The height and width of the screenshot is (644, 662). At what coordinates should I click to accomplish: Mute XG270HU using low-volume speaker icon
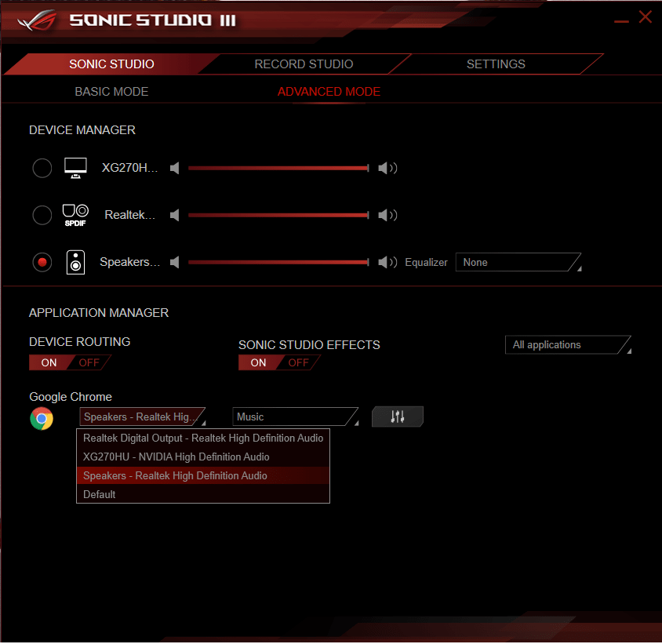pyautogui.click(x=175, y=168)
